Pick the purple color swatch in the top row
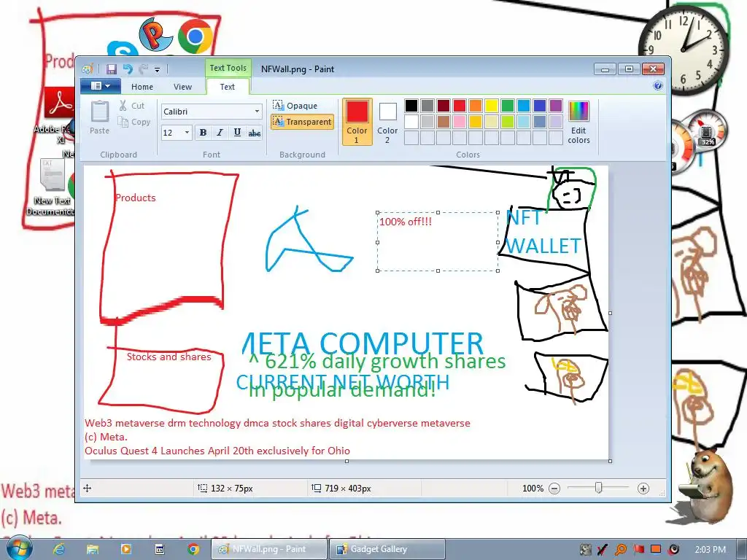 (x=556, y=105)
